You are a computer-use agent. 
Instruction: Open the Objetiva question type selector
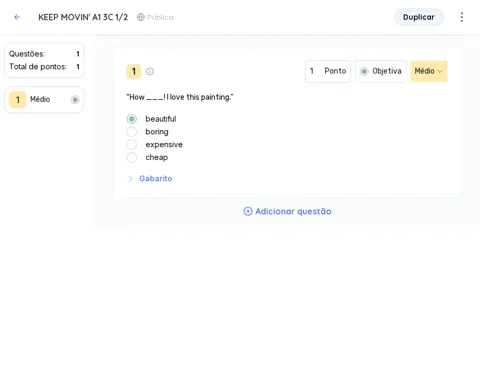pos(381,71)
